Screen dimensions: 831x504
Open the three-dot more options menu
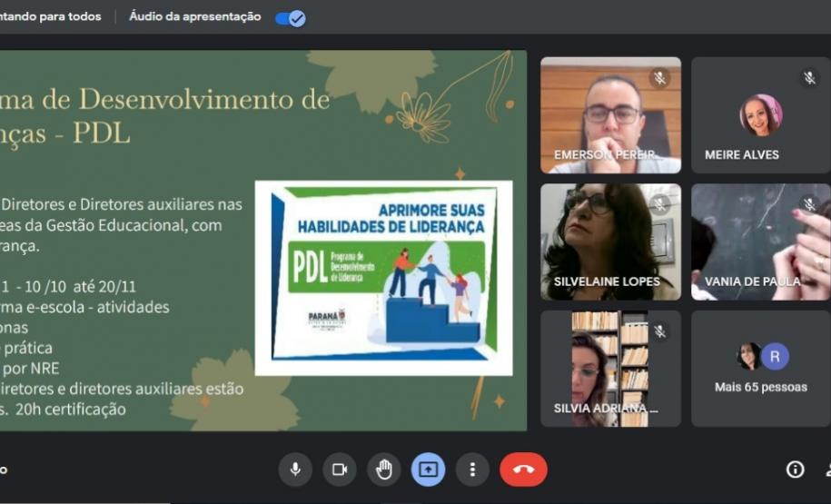472,469
